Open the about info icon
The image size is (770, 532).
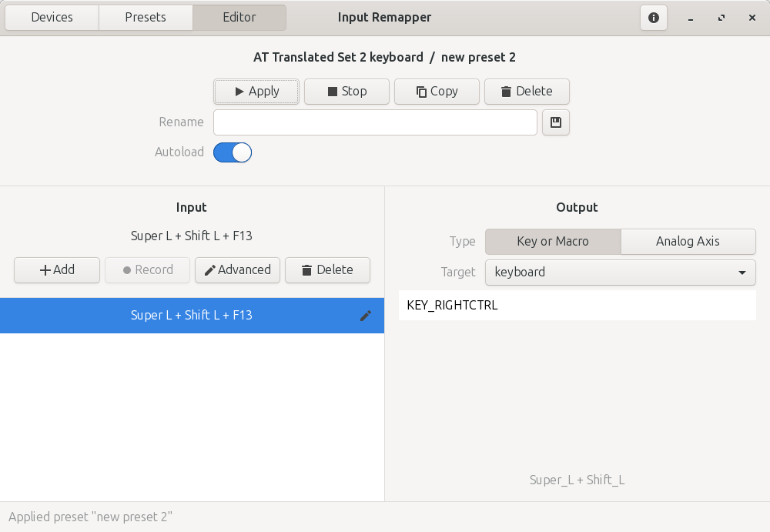coord(654,18)
